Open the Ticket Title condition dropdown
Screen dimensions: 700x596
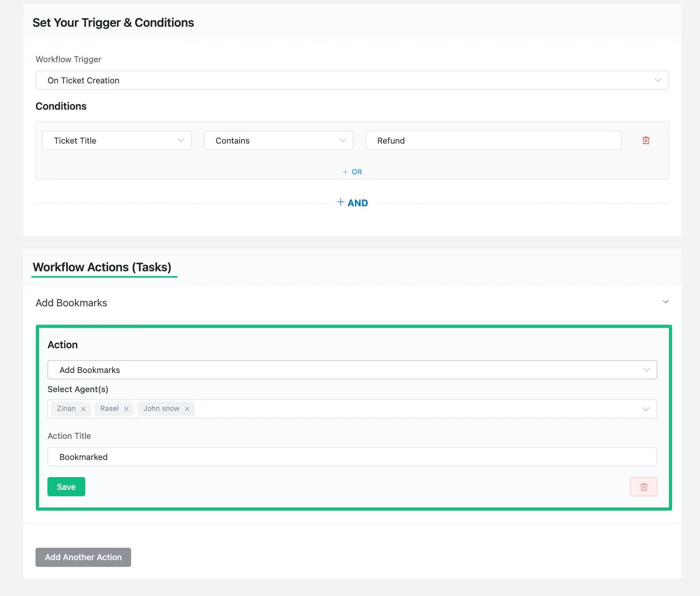117,140
